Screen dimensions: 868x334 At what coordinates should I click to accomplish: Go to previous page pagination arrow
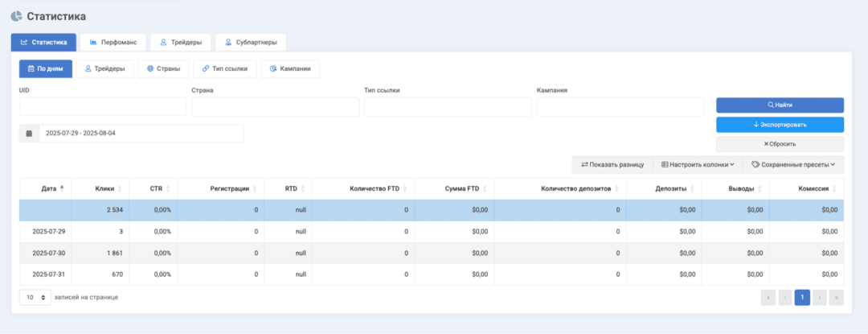(785, 298)
